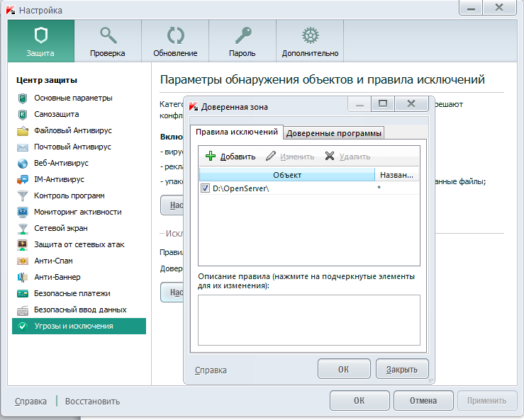Click the Добавить button label
Viewport: 524px width, 420px height.
point(238,157)
